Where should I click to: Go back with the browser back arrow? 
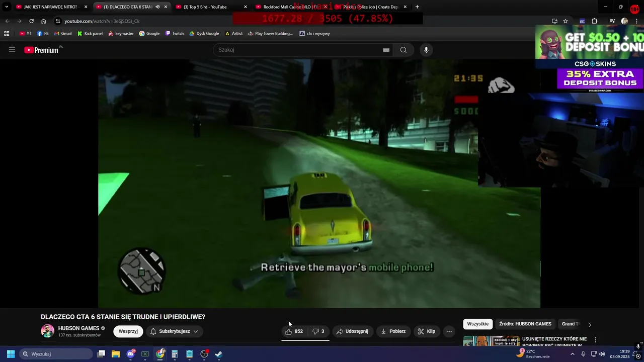click(7, 21)
